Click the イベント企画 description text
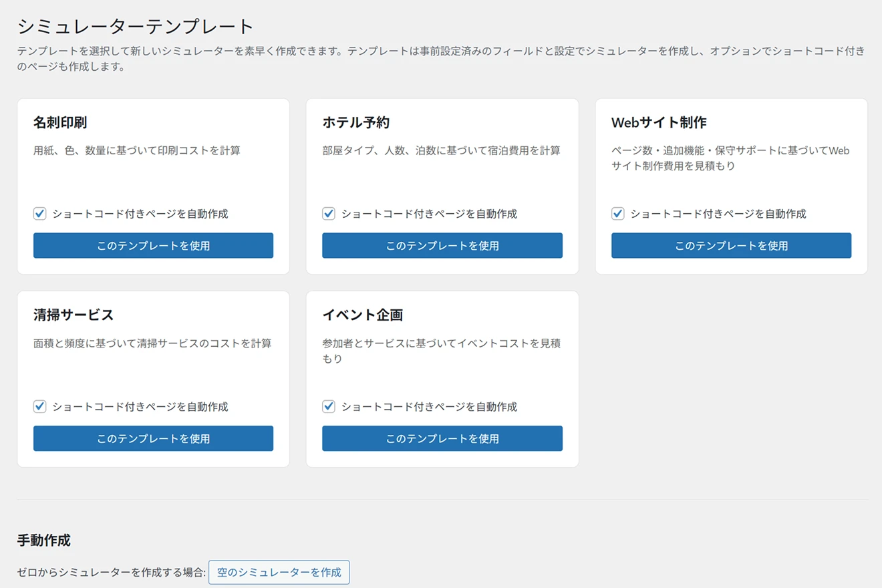Image resolution: width=882 pixels, height=588 pixels. click(x=441, y=351)
